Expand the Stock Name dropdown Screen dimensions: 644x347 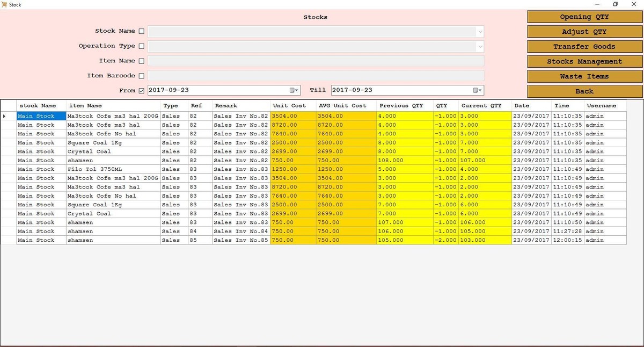point(480,32)
